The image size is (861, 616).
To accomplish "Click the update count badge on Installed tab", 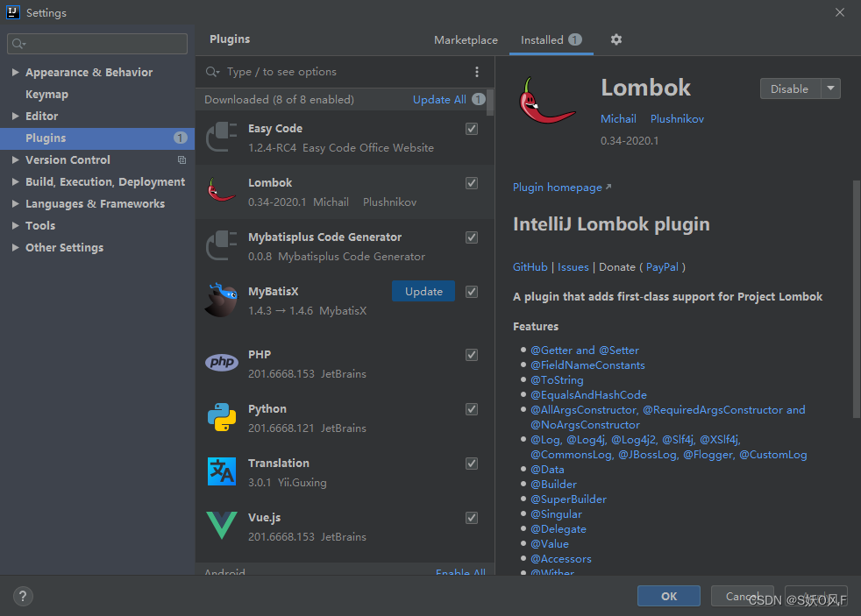I will (575, 39).
